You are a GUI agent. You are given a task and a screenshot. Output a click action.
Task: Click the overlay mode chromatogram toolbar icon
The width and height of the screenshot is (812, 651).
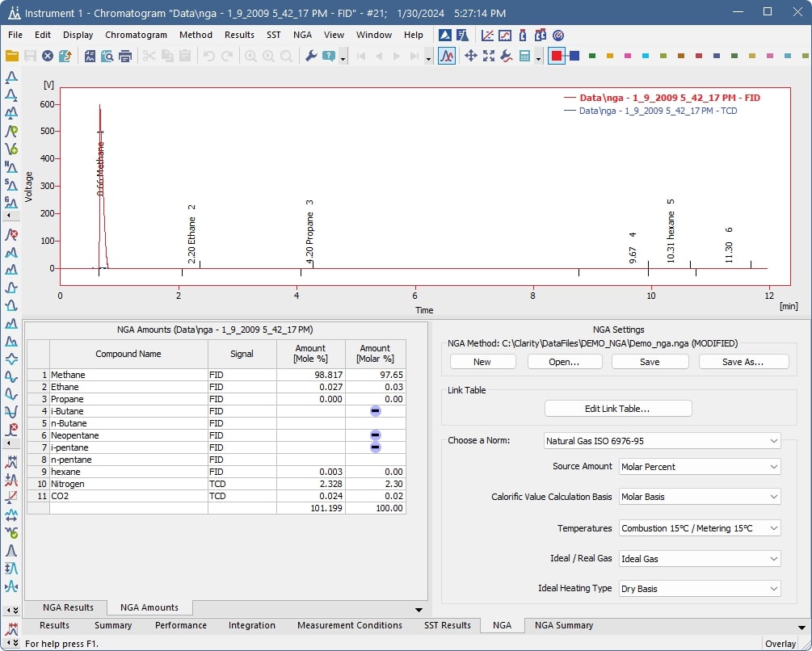pyautogui.click(x=447, y=57)
